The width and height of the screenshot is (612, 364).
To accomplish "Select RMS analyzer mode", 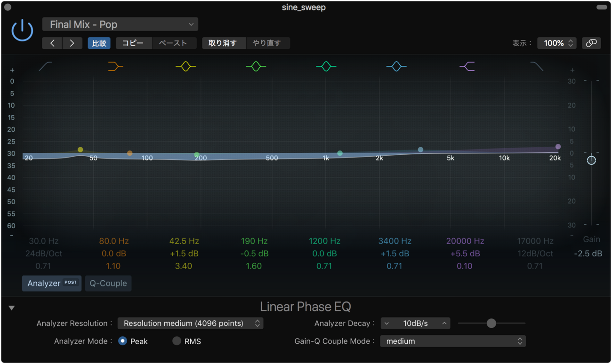I will tap(177, 341).
